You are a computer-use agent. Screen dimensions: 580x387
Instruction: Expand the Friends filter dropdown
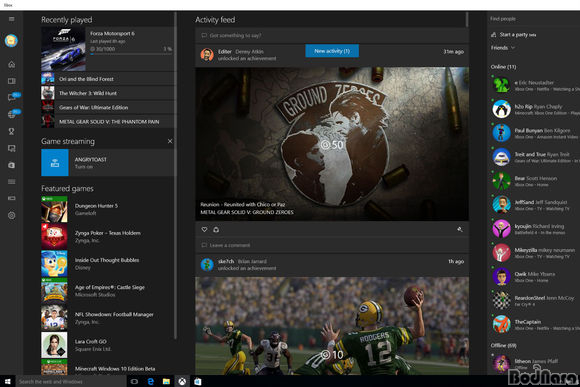(503, 48)
